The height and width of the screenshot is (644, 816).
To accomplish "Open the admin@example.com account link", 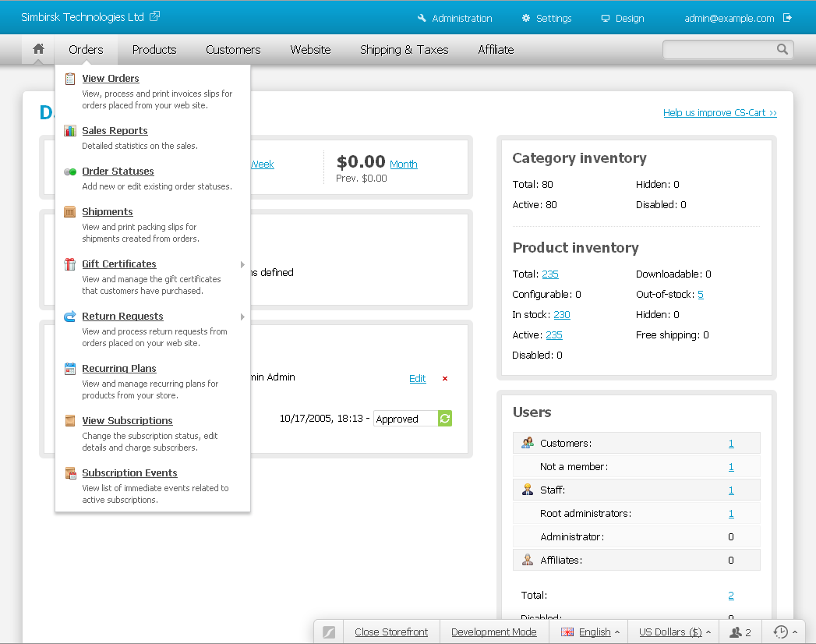I will (729, 18).
